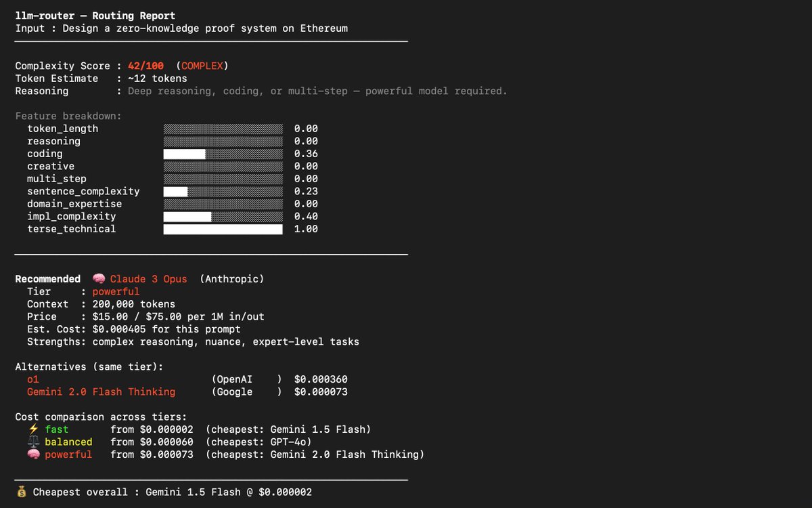
Task: Click the lightning bolt emoji before fast
Action: tap(33, 429)
